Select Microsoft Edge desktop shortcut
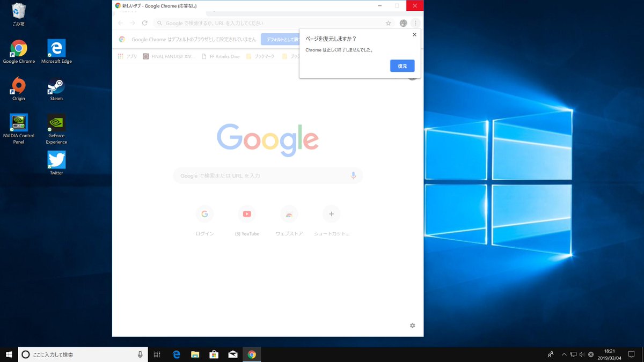The width and height of the screenshot is (644, 362). (56, 52)
